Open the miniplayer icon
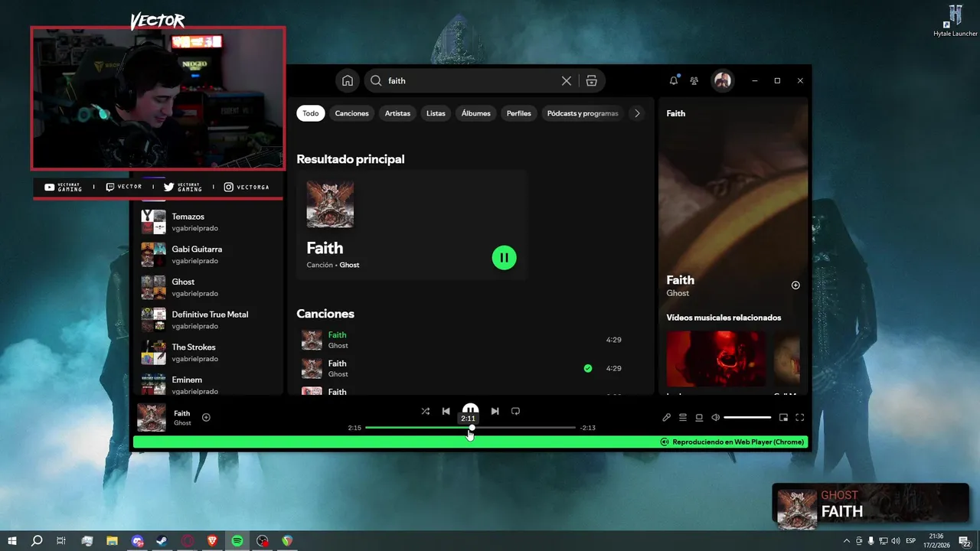Image resolution: width=980 pixels, height=551 pixels. pyautogui.click(x=783, y=417)
